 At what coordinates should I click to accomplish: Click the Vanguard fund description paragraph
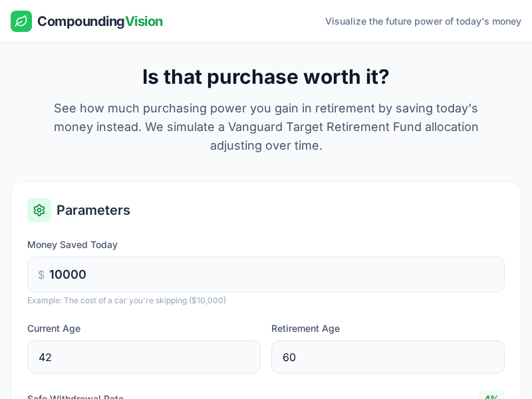point(266,127)
